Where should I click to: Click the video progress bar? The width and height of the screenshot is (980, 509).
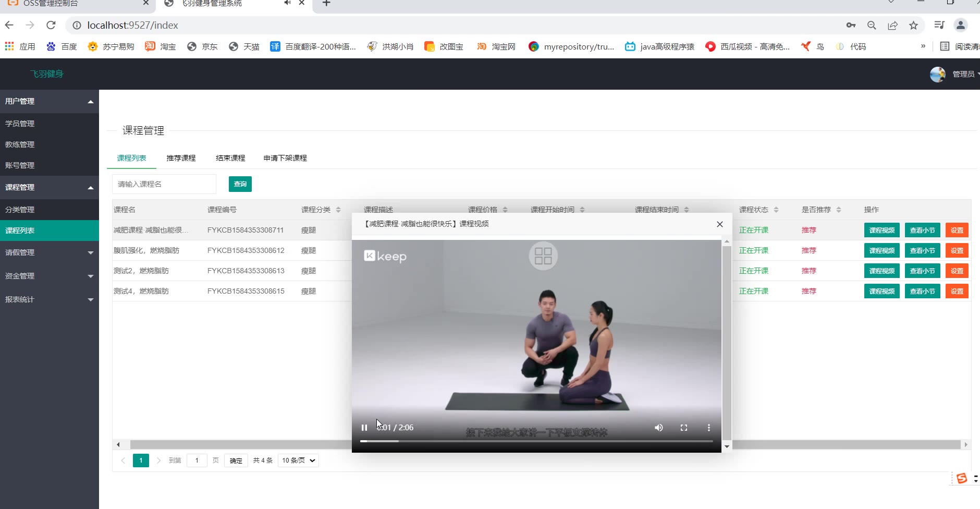536,441
